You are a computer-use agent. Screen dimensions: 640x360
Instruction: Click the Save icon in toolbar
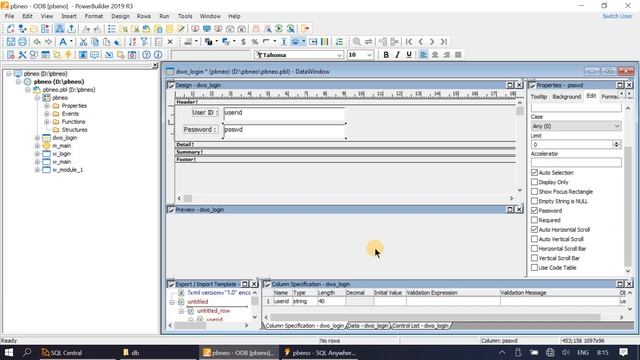11,42
